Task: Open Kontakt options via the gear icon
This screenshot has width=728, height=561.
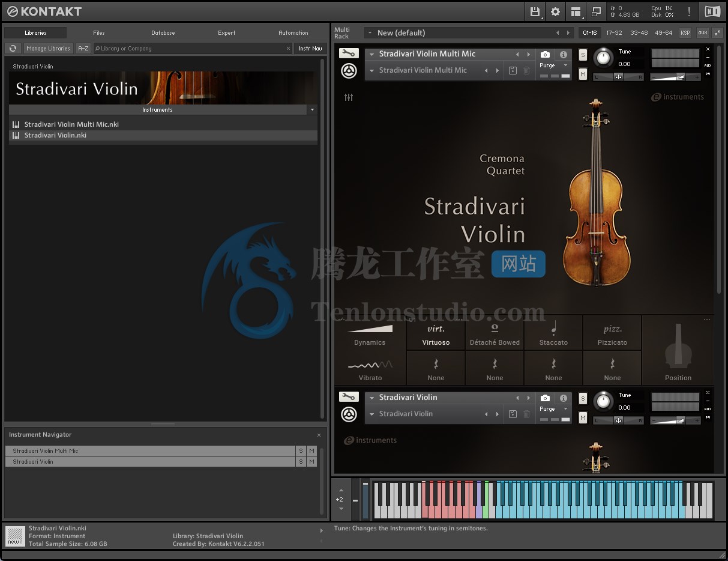Action: (555, 11)
